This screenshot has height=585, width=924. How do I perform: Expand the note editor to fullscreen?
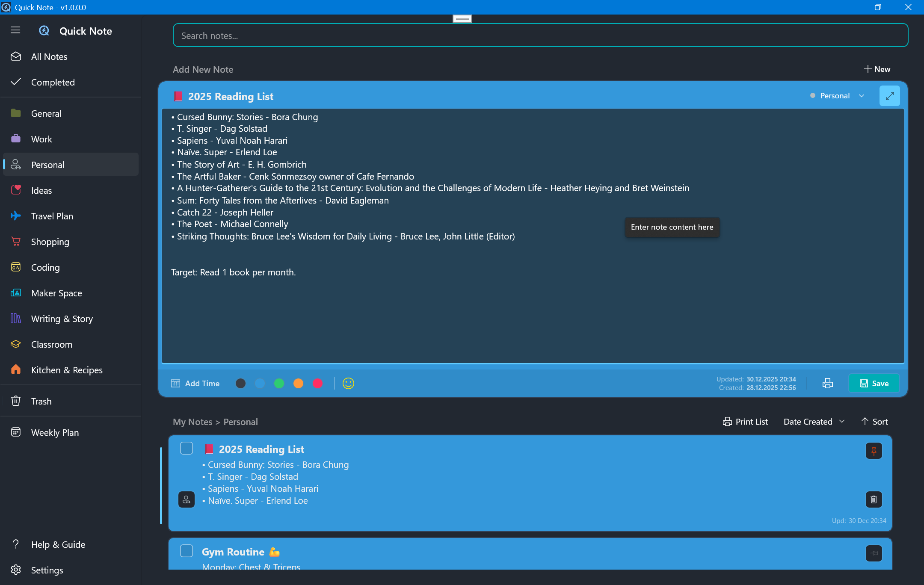(889, 96)
